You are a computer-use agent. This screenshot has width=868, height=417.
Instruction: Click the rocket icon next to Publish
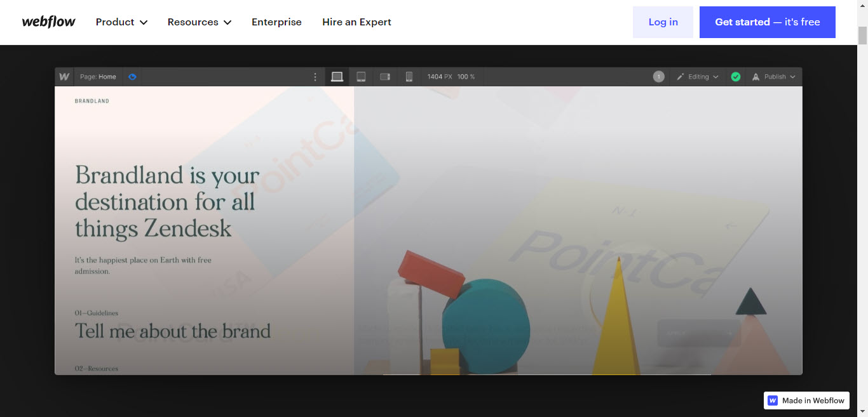coord(756,76)
